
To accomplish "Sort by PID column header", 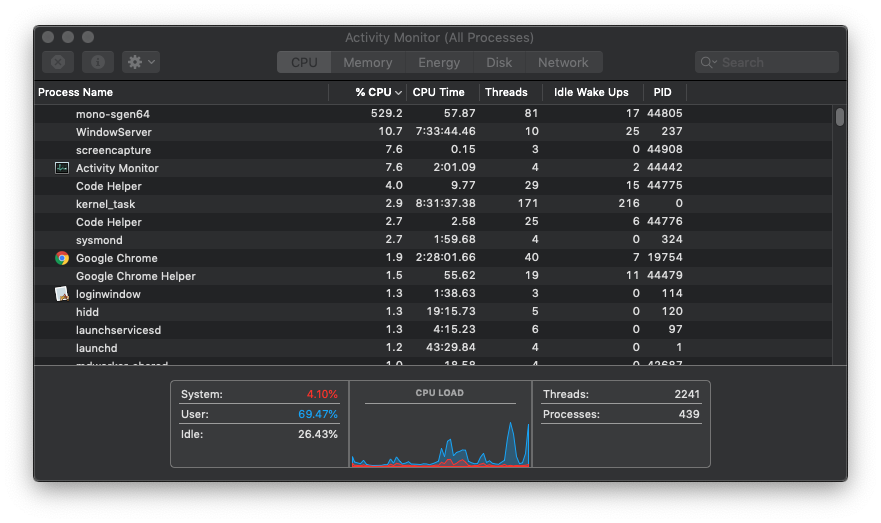I will tap(665, 92).
